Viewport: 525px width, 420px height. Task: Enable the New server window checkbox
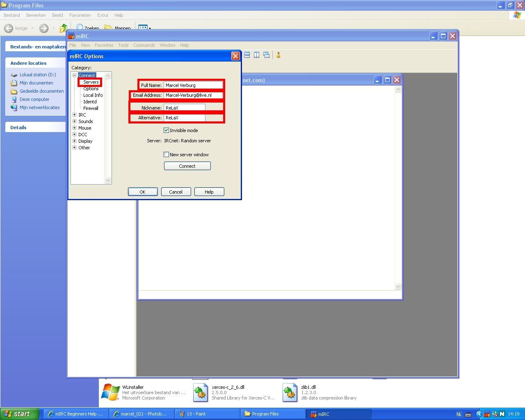pos(166,155)
